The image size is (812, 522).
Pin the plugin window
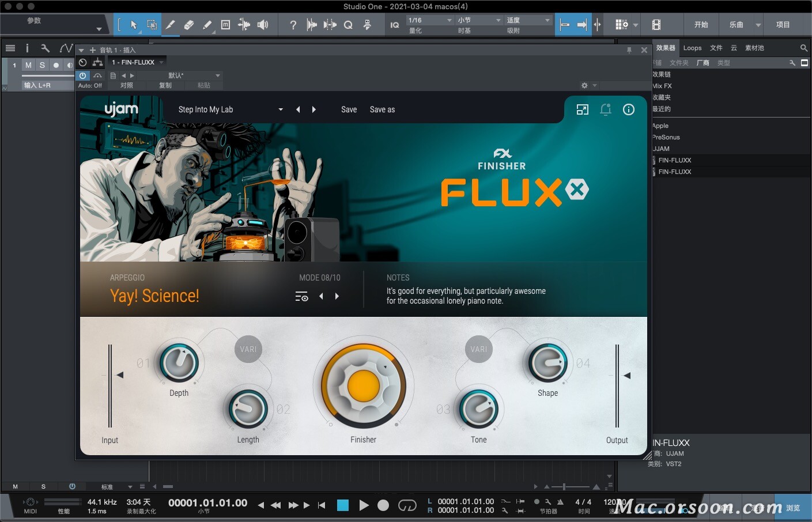pyautogui.click(x=629, y=50)
